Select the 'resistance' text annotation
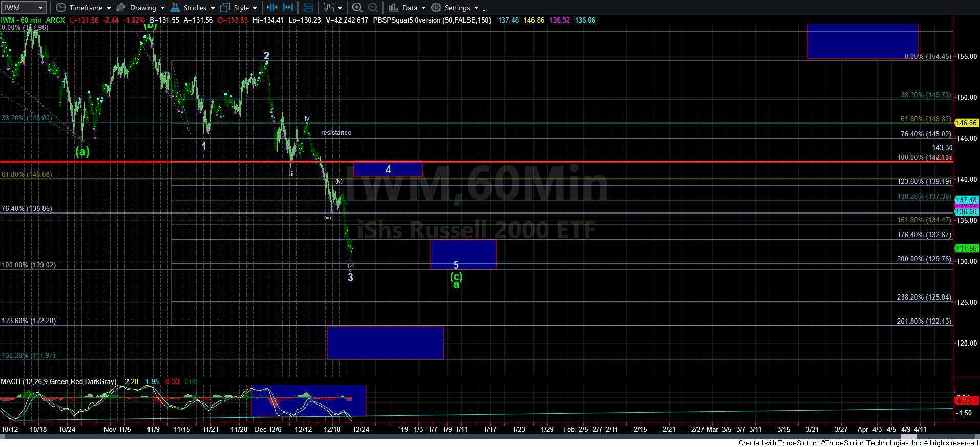This screenshot has width=980, height=447. click(336, 132)
